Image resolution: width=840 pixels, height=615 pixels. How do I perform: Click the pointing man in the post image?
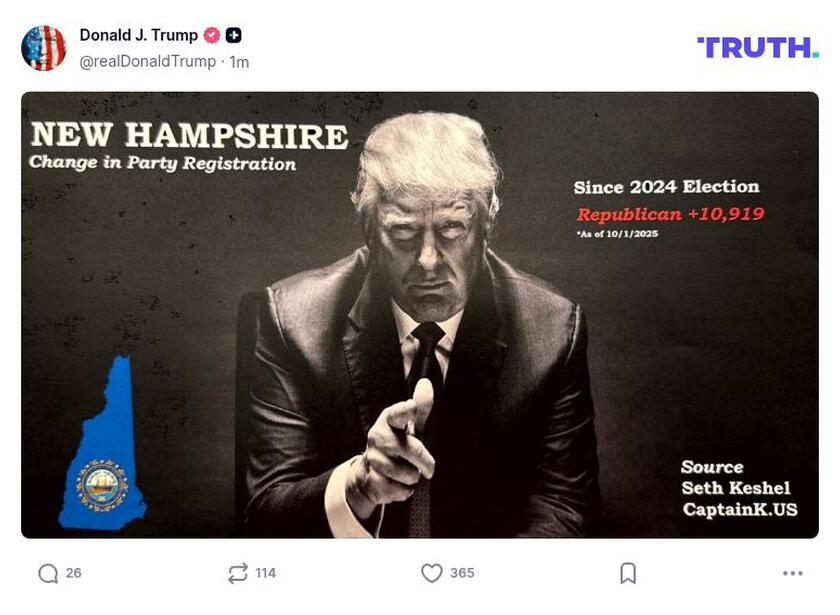click(420, 330)
